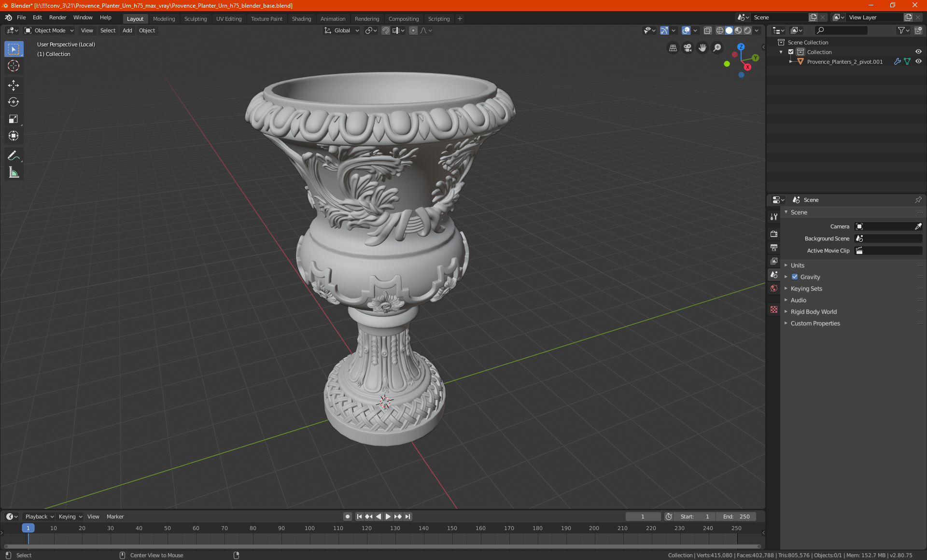Select the Annotate pencil tool
The image size is (927, 560).
pyautogui.click(x=14, y=155)
